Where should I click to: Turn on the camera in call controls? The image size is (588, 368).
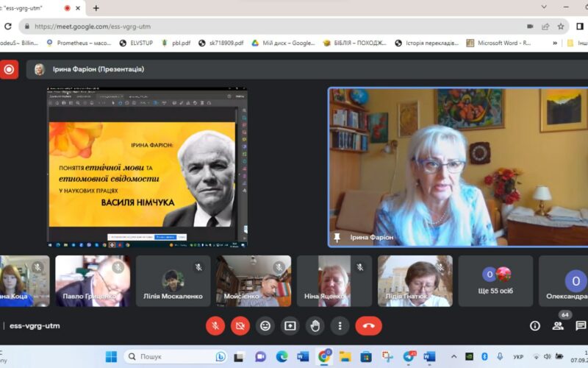(x=240, y=325)
